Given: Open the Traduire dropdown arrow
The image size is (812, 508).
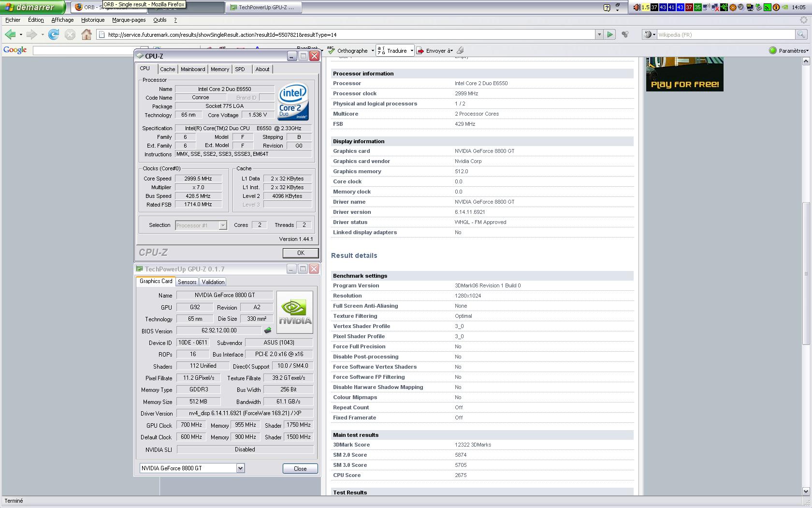Looking at the screenshot, I should click(x=412, y=51).
